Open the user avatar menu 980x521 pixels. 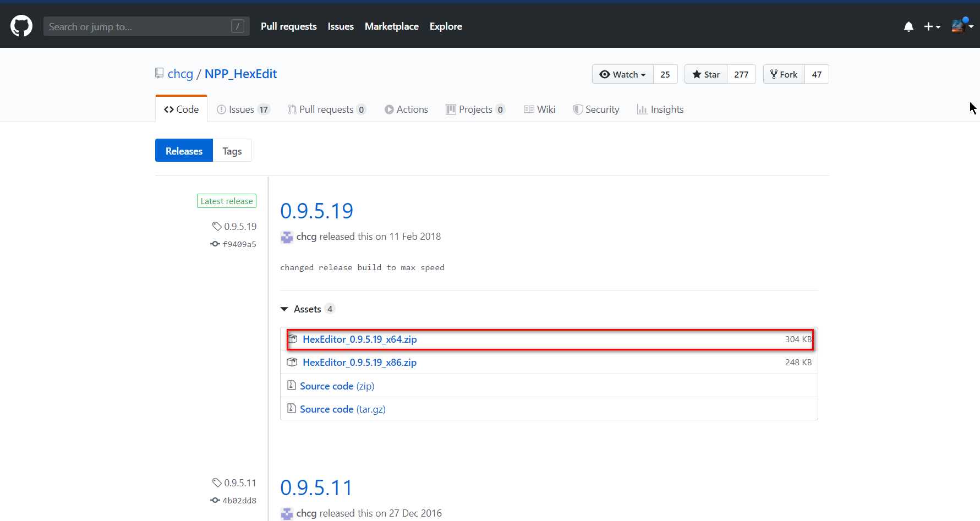pos(962,26)
